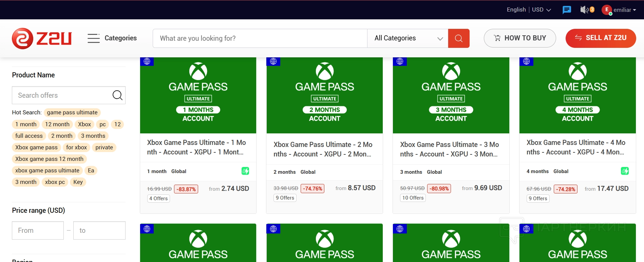Focus the Price range From field
The image size is (644, 262).
pos(38,230)
